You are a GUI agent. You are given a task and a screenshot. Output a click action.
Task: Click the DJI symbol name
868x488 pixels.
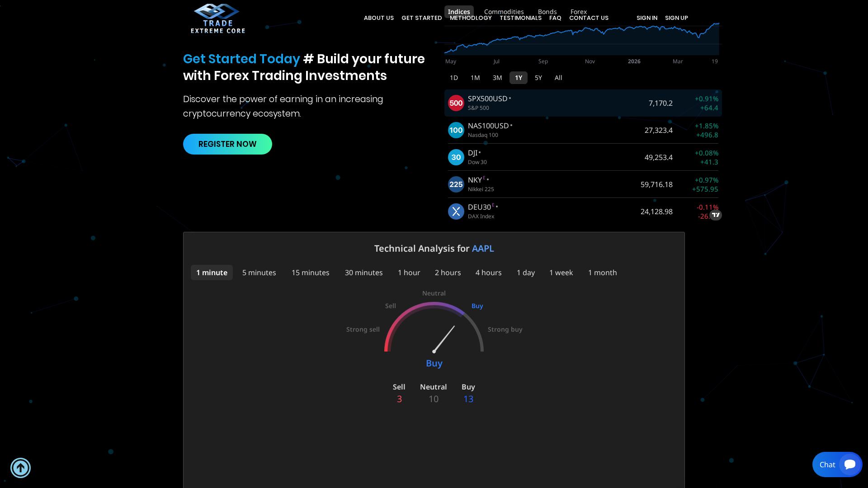tap(472, 153)
